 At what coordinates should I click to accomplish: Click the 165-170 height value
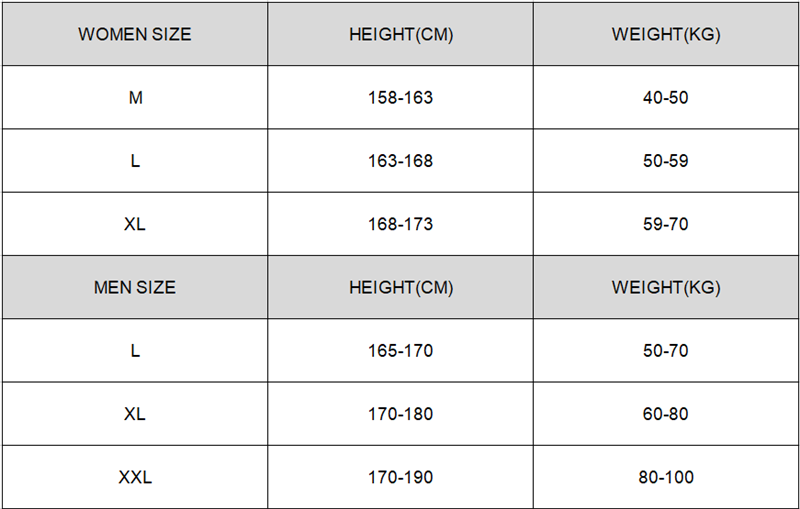(x=401, y=351)
